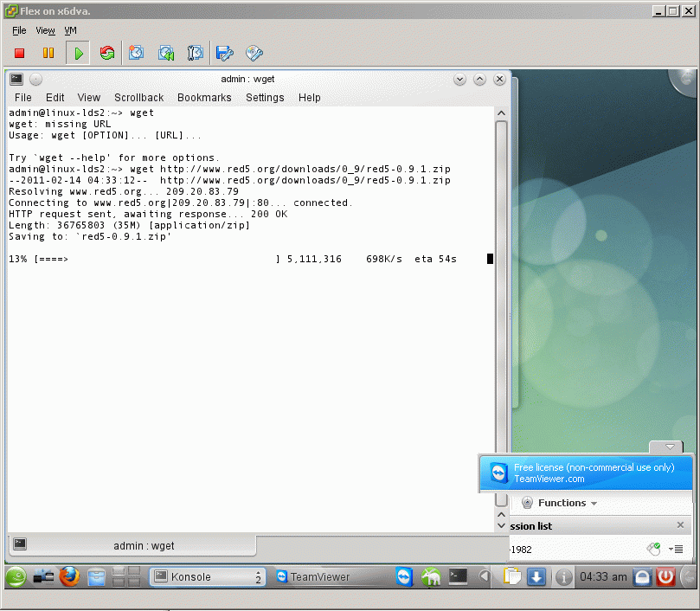The image size is (700, 611).
Task: Open the snapshot manager icon
Action: pyautogui.click(x=195, y=53)
